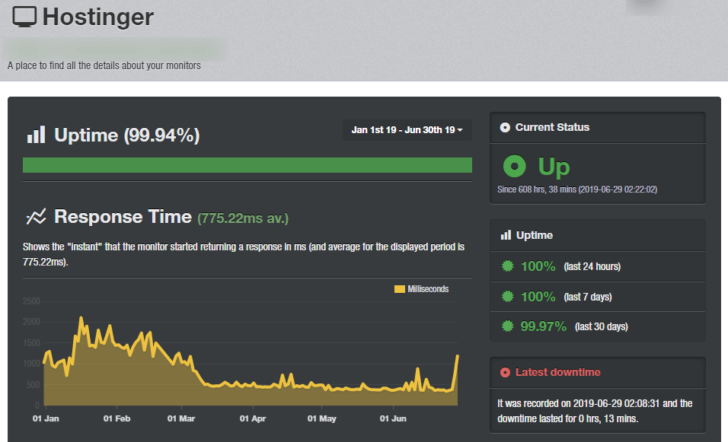
Task: Click the 100% last 24 hours row
Action: click(x=598, y=266)
